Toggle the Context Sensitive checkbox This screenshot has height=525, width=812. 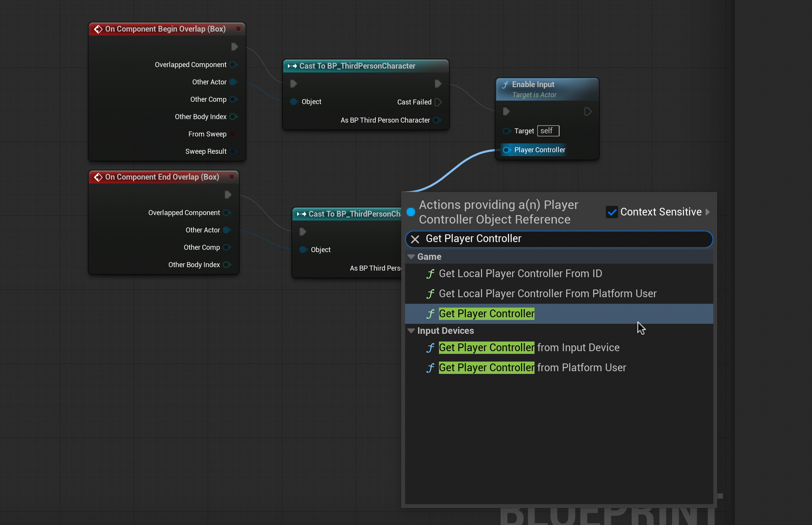(612, 212)
